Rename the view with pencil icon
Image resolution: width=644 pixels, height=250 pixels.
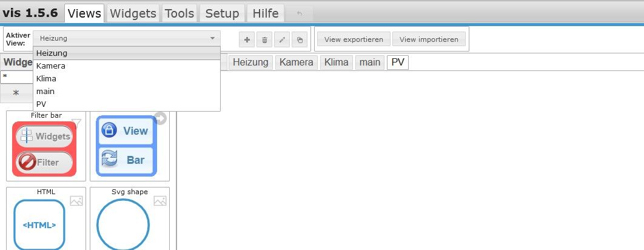[x=282, y=40]
